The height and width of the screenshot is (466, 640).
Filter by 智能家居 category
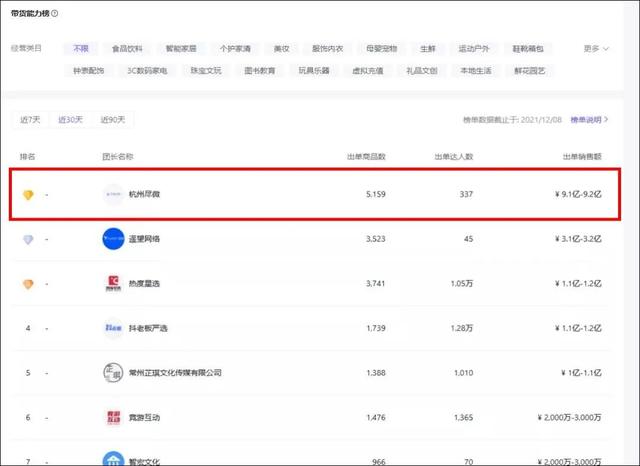[x=181, y=49]
